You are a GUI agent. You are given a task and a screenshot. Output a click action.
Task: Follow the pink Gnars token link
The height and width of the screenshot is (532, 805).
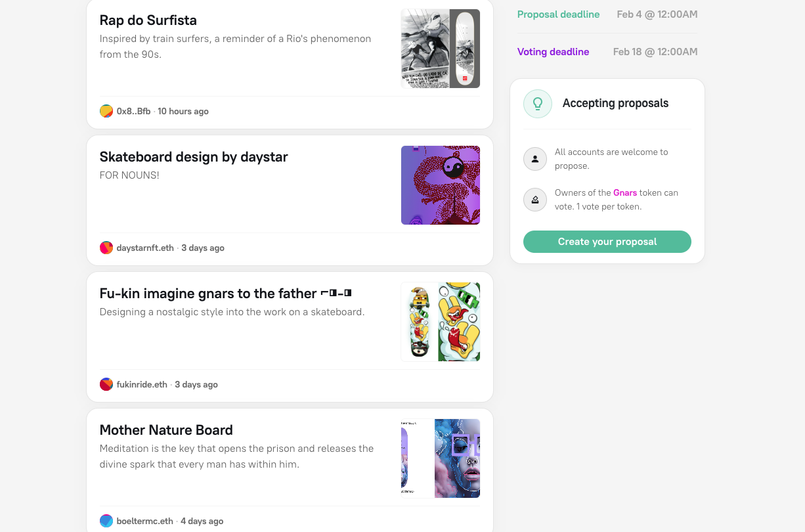(x=625, y=193)
